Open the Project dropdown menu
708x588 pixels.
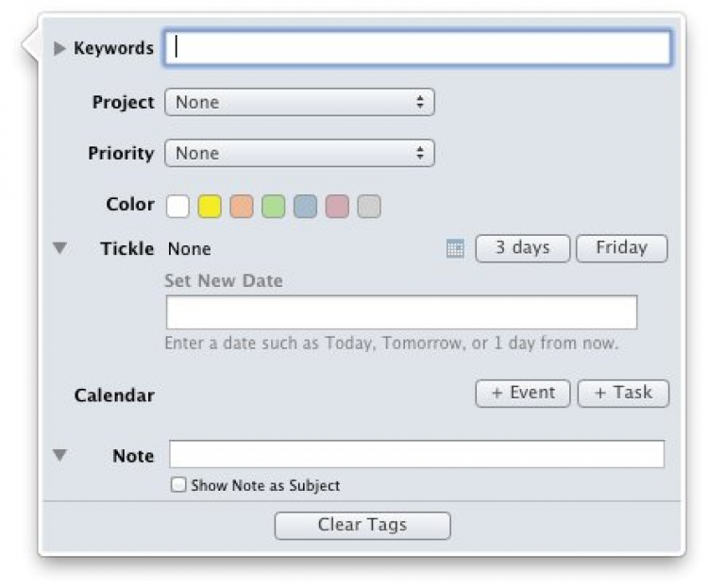tap(299, 103)
